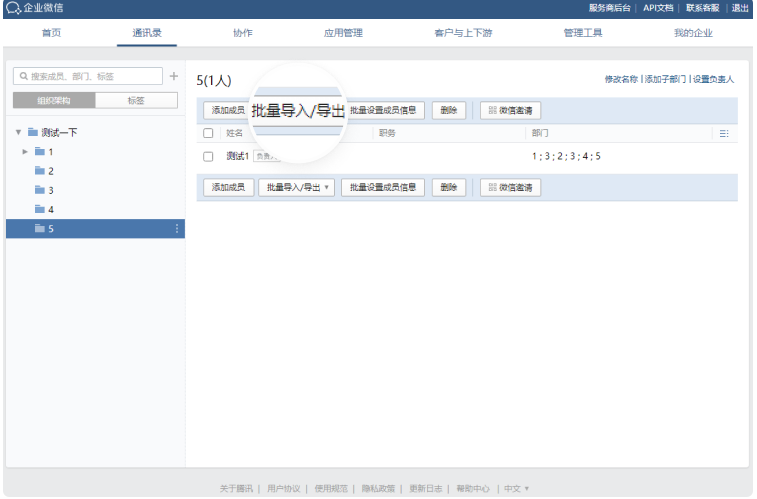Collapse the 测试一下 root node

(x=18, y=132)
